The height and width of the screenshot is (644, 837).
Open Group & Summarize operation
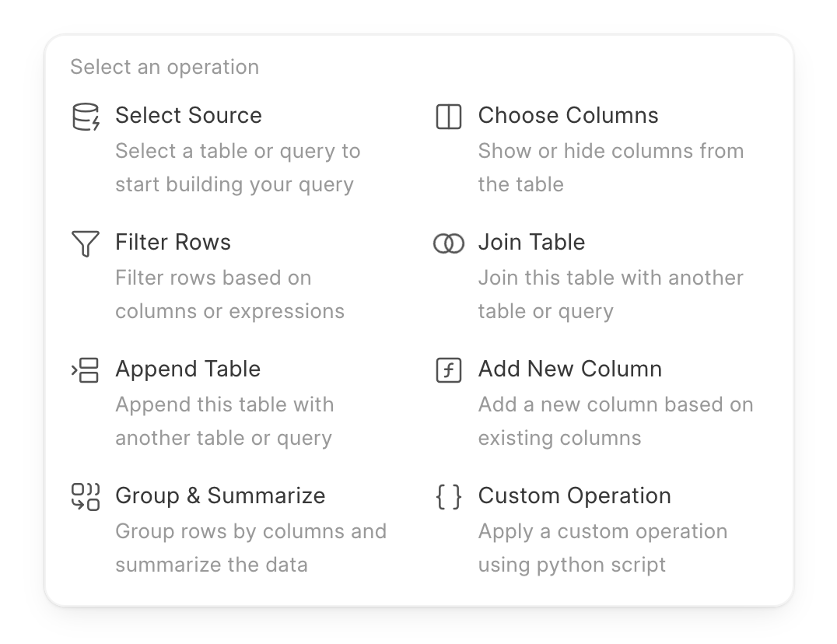pyautogui.click(x=220, y=495)
